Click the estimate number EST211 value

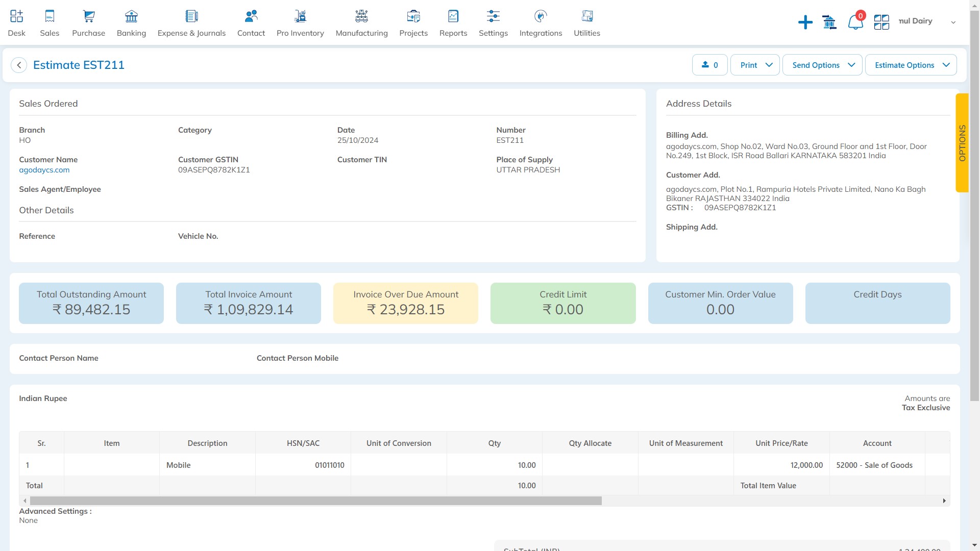coord(510,140)
